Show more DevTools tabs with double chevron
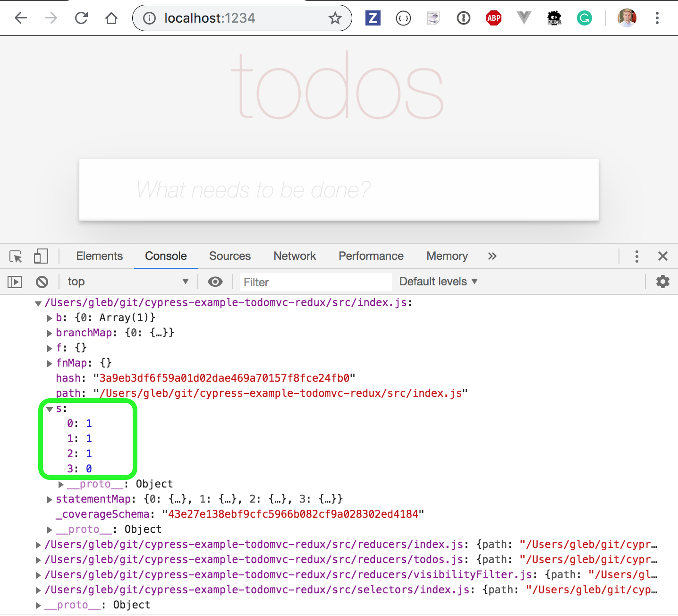Image resolution: width=678 pixels, height=616 pixels. [492, 256]
